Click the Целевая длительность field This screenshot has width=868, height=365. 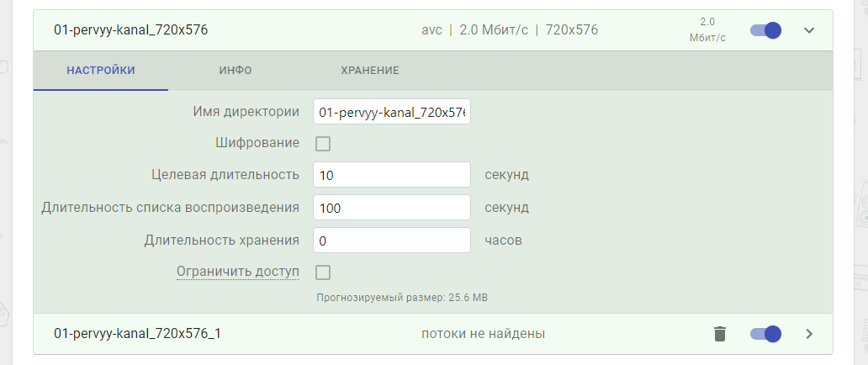click(x=392, y=175)
